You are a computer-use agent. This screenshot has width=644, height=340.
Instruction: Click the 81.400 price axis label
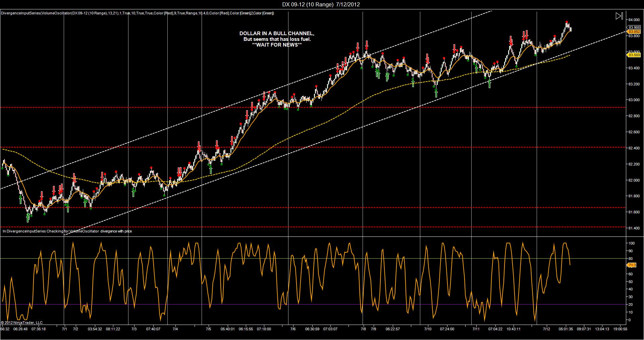click(634, 228)
